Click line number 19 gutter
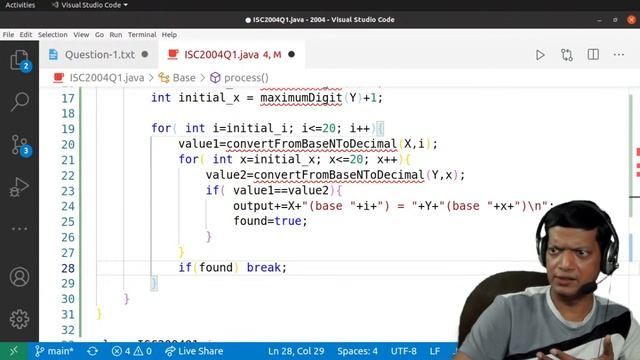The image size is (640, 360). 68,129
